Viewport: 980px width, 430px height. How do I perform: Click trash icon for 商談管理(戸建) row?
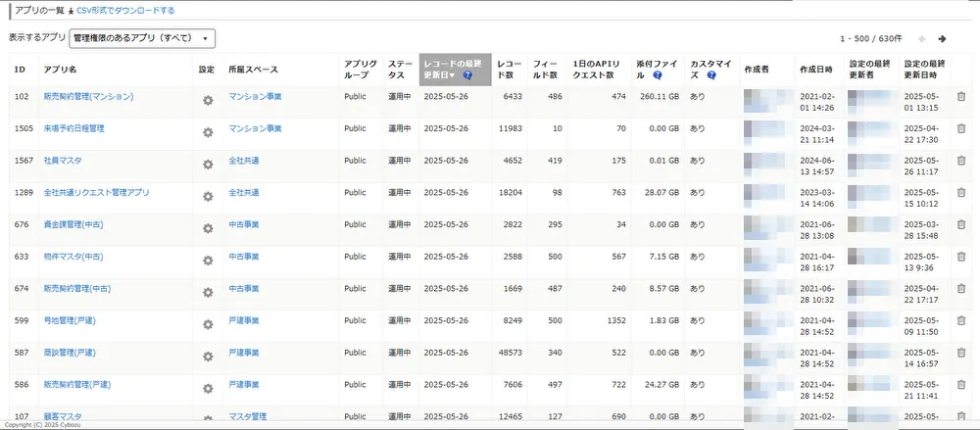960,352
